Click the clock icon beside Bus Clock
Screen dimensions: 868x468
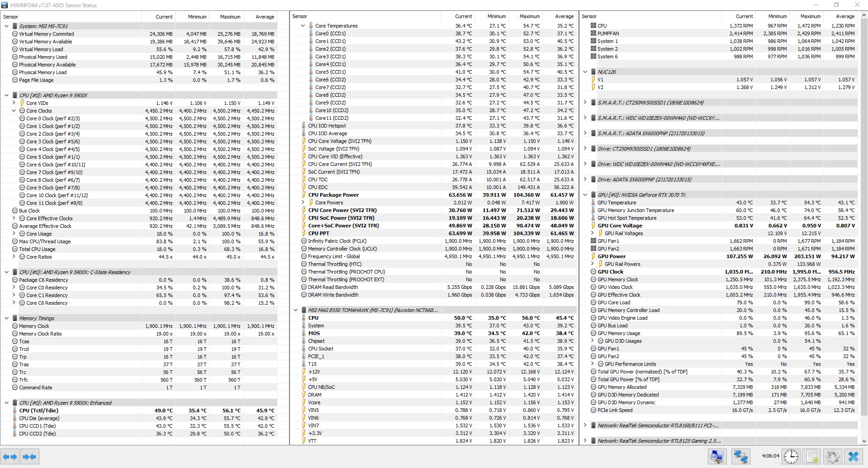(x=15, y=211)
